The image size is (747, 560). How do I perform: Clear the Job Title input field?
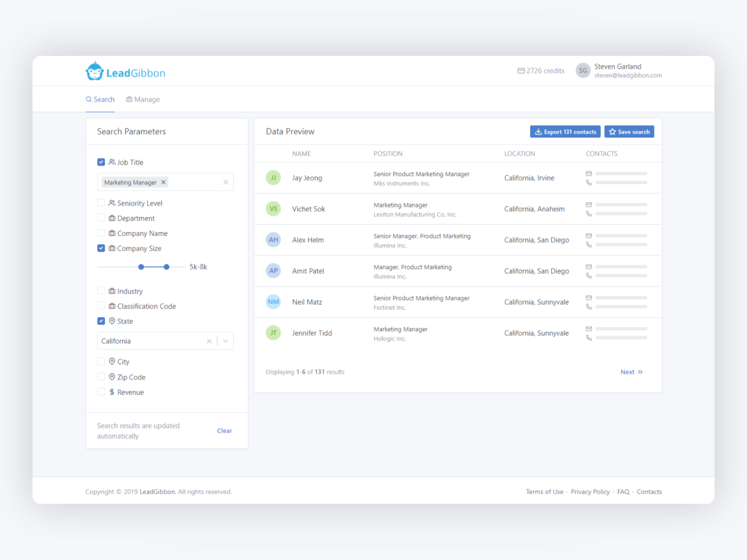pyautogui.click(x=225, y=182)
